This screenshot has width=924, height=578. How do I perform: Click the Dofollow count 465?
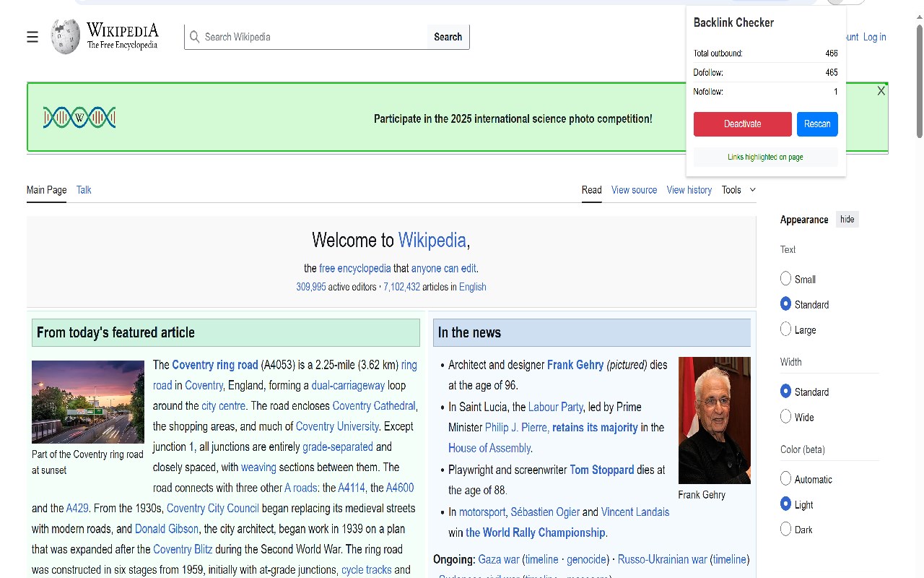coord(832,72)
